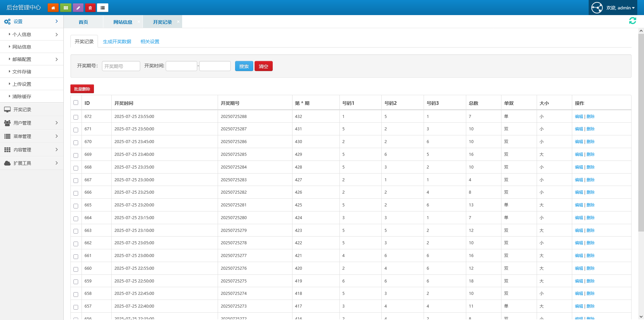
Task: Click the red trash icon button
Action: point(90,8)
